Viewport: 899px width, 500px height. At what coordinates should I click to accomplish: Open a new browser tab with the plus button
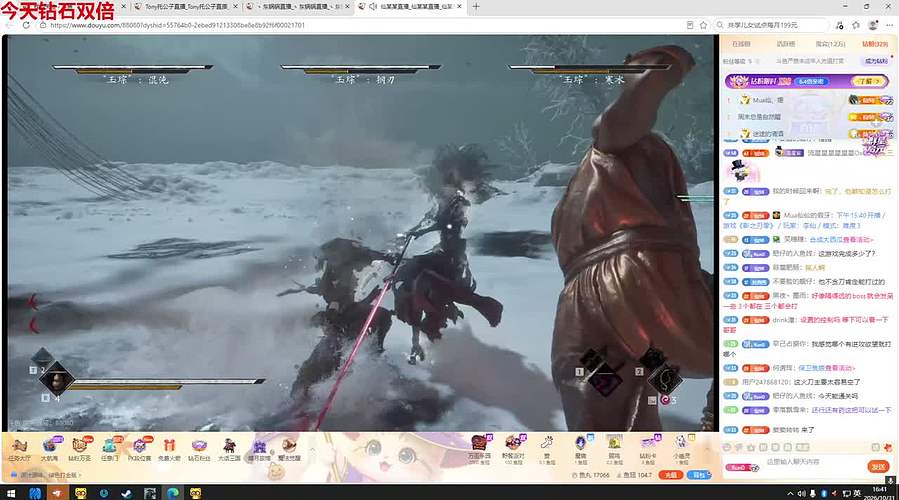tap(476, 6)
